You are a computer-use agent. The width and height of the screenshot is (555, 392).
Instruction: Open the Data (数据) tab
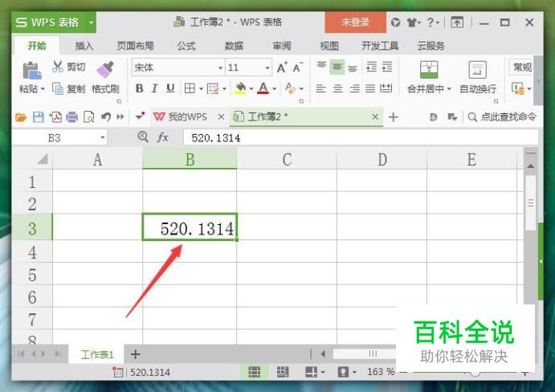click(234, 46)
